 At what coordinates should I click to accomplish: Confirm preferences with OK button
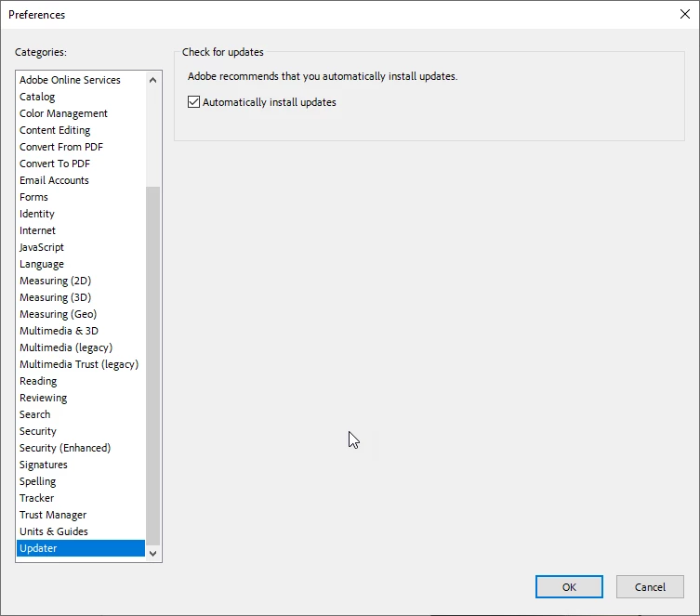569,586
